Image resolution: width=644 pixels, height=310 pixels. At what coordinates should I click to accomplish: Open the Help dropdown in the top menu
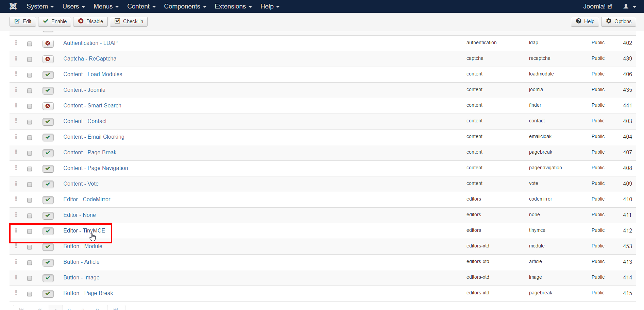pyautogui.click(x=270, y=6)
